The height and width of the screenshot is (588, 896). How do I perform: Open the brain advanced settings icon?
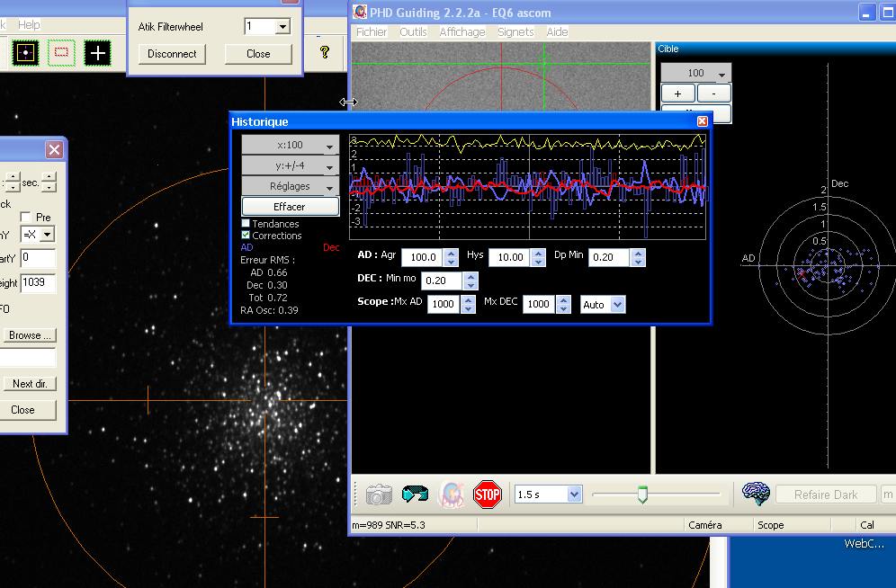click(x=756, y=494)
